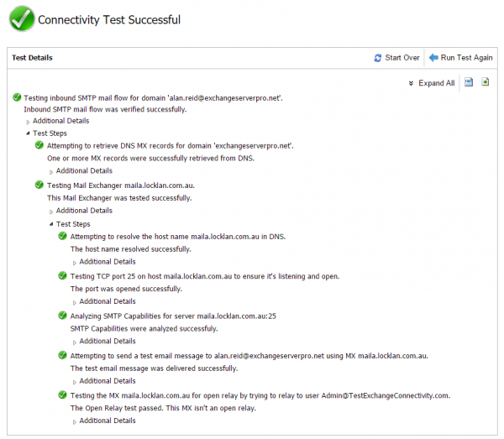Click green check beside Analyzing SMTP Capabilities
The height and width of the screenshot is (439, 504).
62,316
